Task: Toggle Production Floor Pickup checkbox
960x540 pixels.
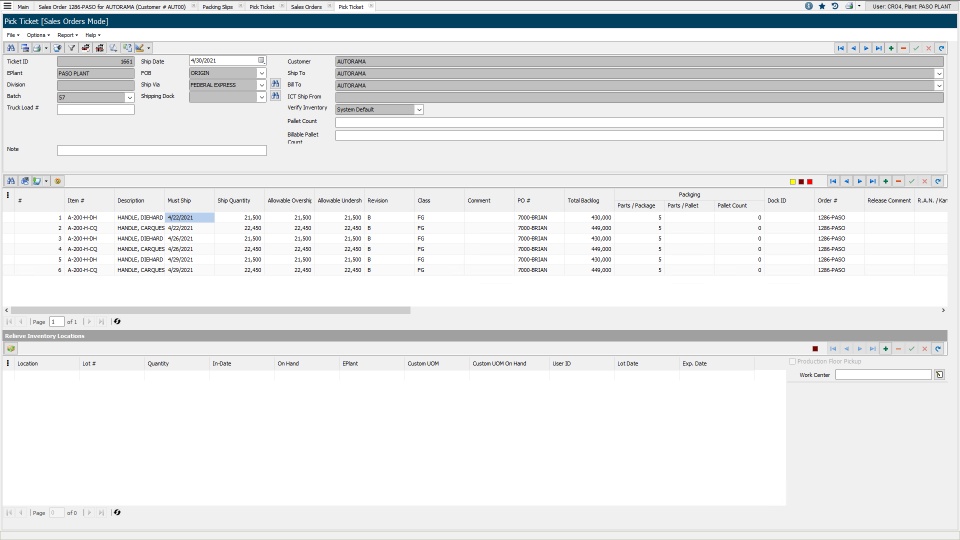Action: click(792, 362)
